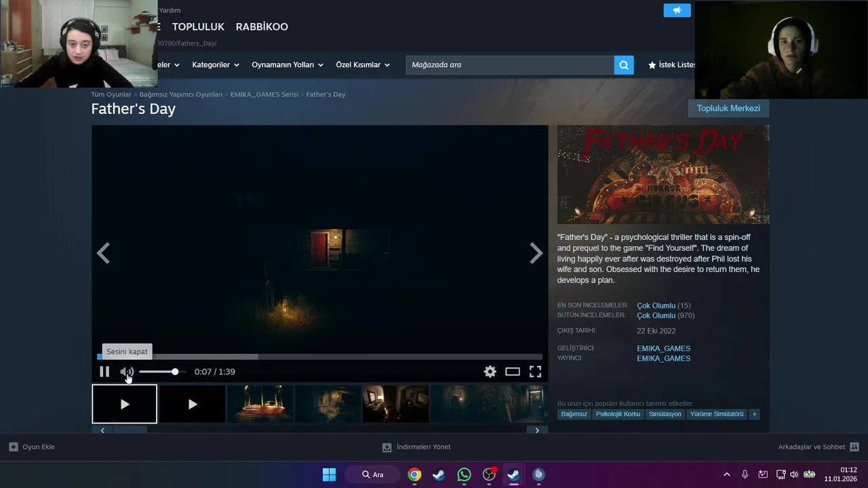This screenshot has height=488, width=868.
Task: Open the TOPLULUK tab
Action: click(x=198, y=26)
